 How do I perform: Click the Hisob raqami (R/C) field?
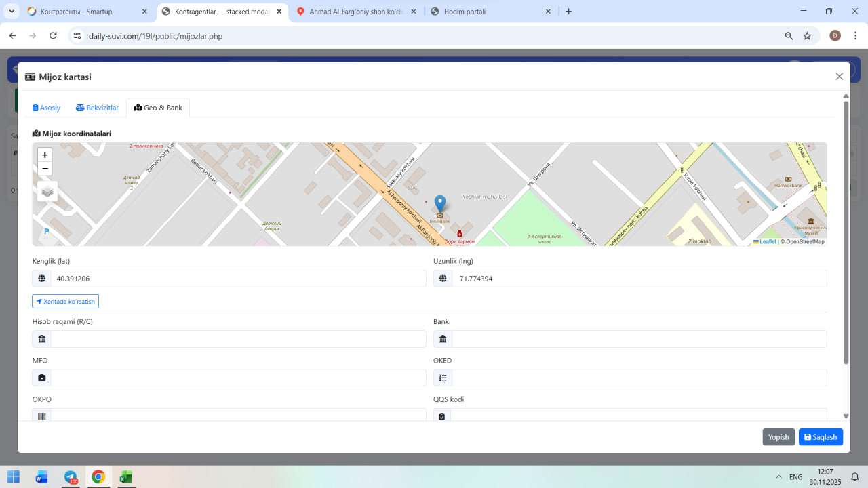pos(237,339)
